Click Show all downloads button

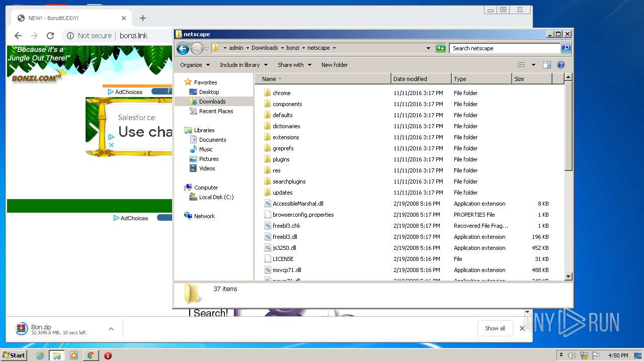pyautogui.click(x=495, y=328)
